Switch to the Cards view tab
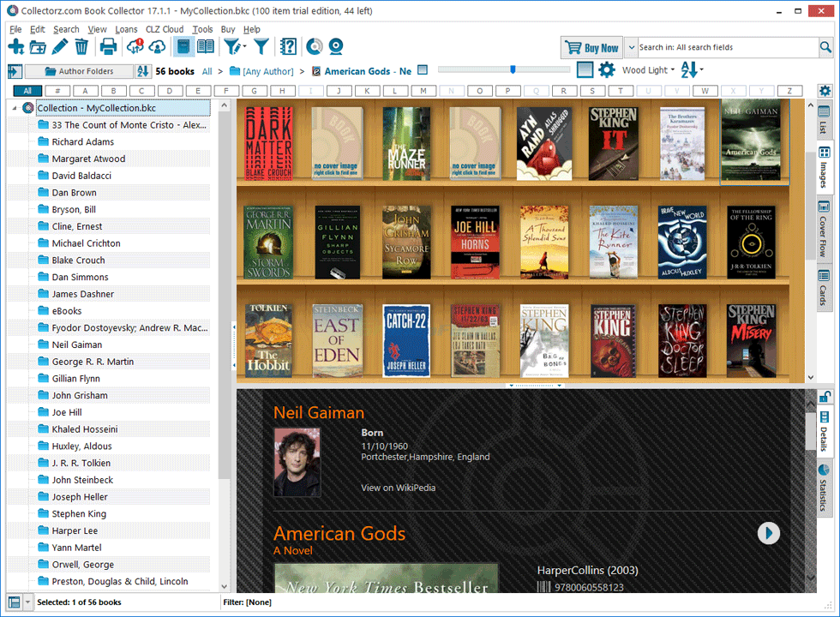The height and width of the screenshot is (617, 840). pos(824,288)
